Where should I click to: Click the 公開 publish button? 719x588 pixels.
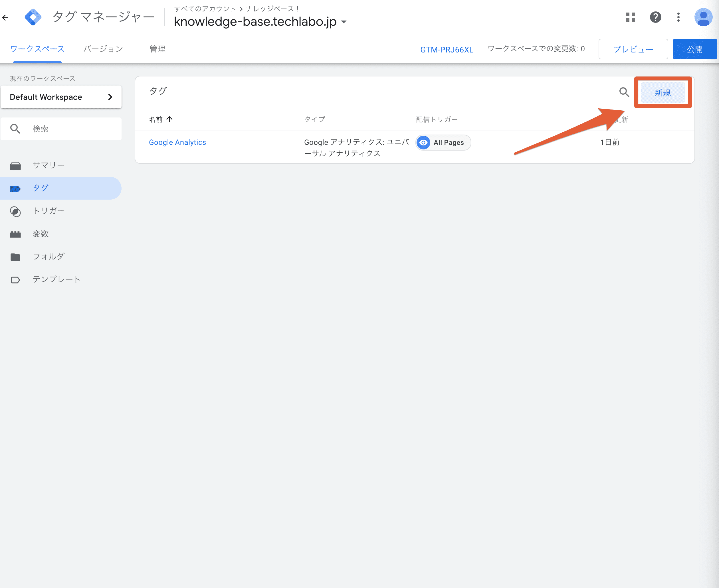pos(694,49)
